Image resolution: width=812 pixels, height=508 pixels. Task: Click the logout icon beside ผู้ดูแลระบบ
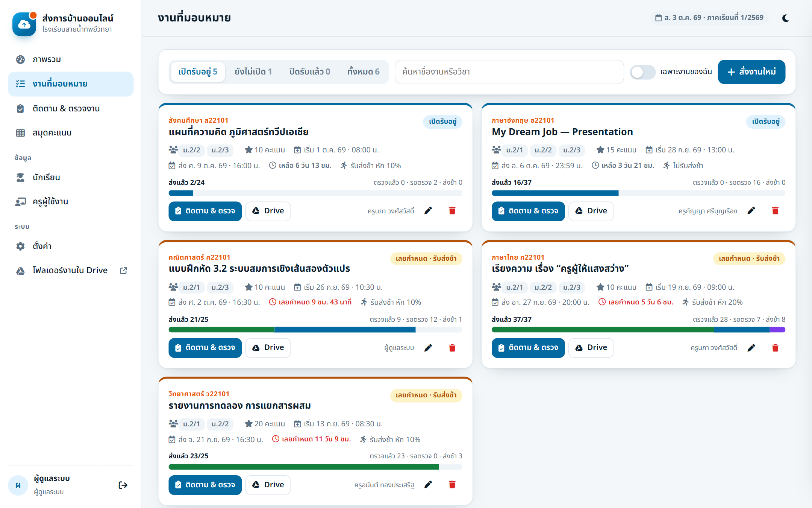tap(123, 485)
